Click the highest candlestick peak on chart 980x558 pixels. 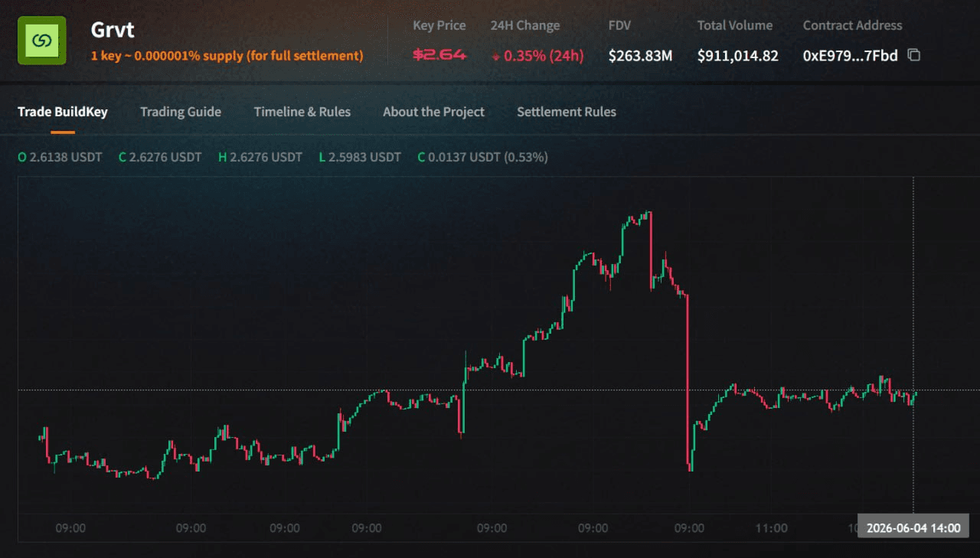(649, 212)
